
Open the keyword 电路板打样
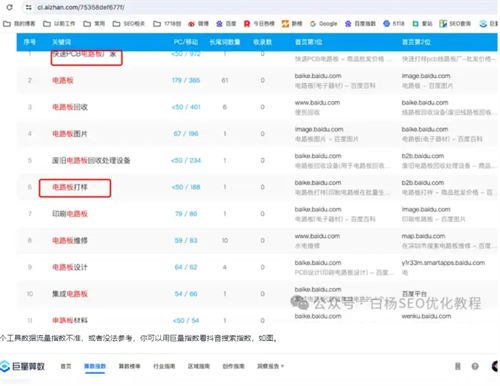tap(70, 187)
